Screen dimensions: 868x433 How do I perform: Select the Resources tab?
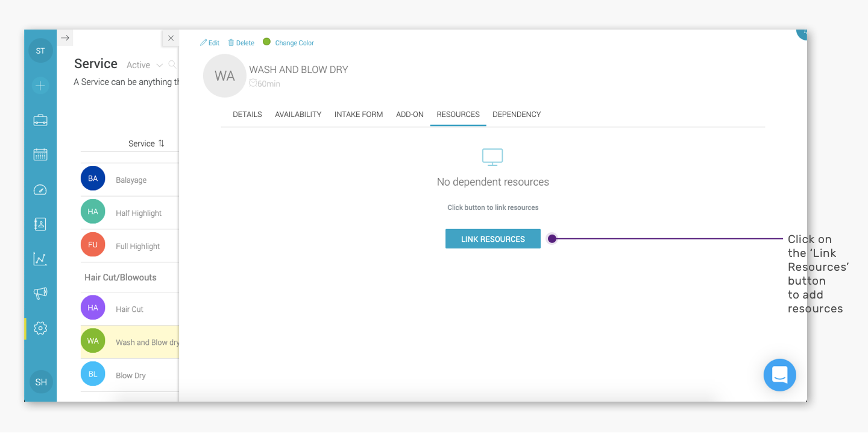(x=458, y=115)
